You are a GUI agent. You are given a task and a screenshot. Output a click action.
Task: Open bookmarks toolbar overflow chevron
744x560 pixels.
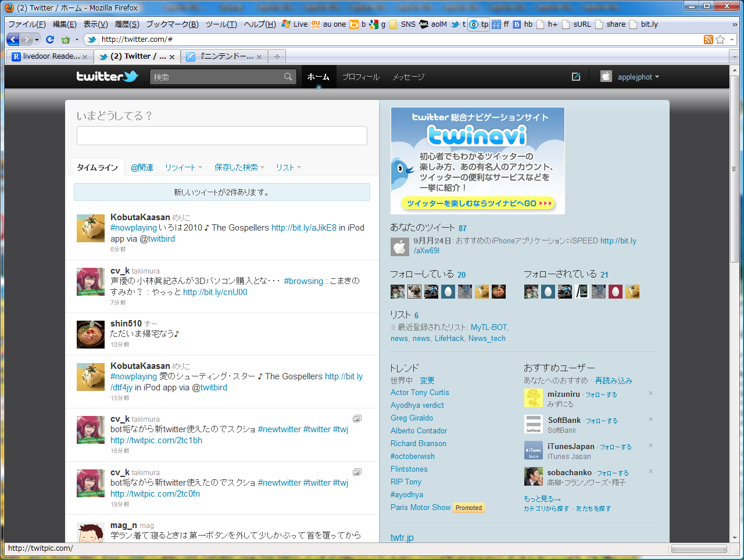pos(735,24)
